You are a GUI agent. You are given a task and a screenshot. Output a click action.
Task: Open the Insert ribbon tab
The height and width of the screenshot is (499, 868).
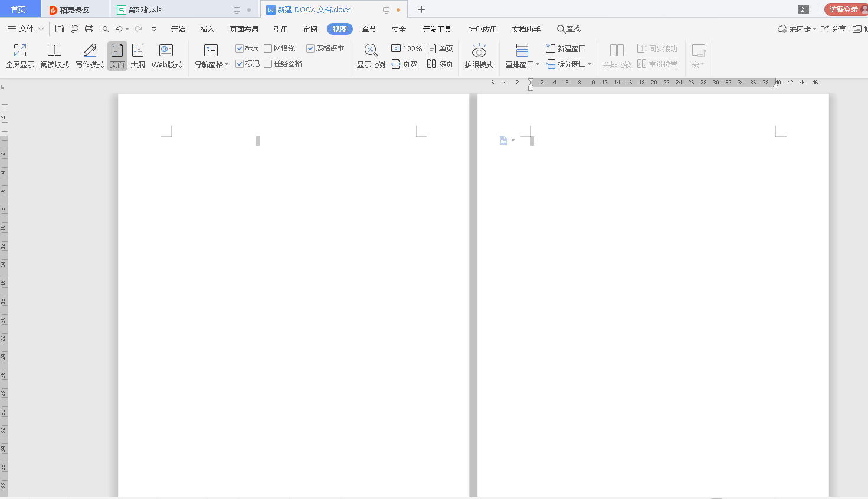pyautogui.click(x=207, y=29)
